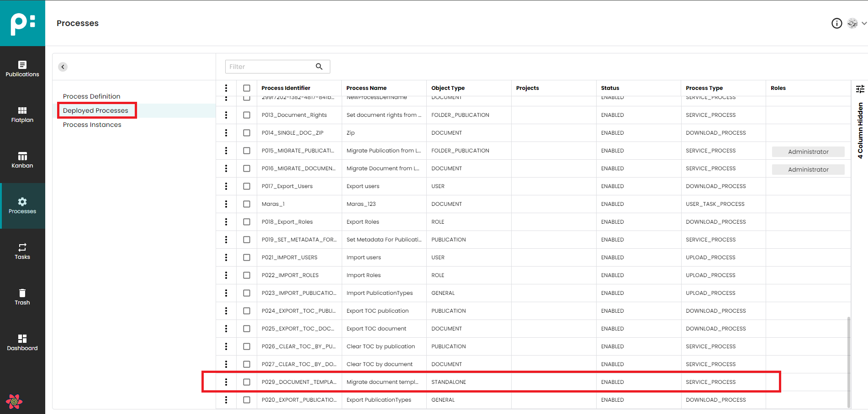Sort by Process Name column header

[366, 88]
